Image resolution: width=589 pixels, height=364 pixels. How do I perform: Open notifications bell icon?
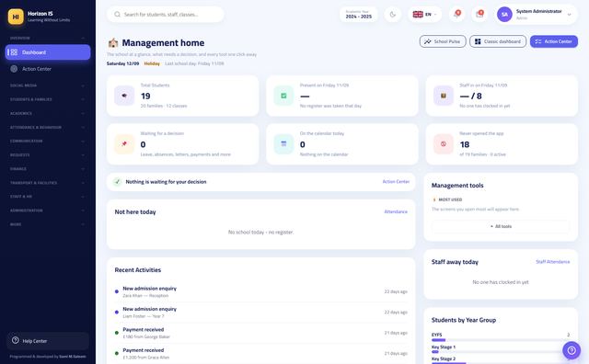click(x=457, y=15)
